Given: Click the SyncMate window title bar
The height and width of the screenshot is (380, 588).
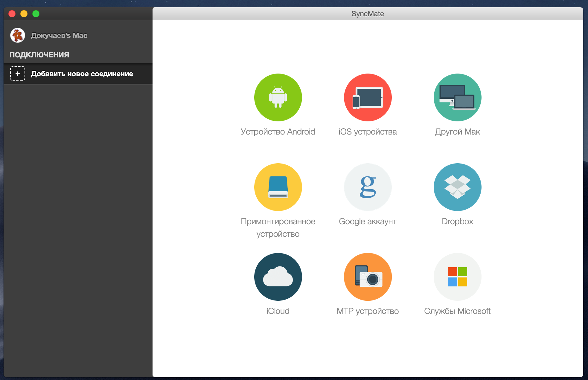Looking at the screenshot, I should pyautogui.click(x=368, y=14).
